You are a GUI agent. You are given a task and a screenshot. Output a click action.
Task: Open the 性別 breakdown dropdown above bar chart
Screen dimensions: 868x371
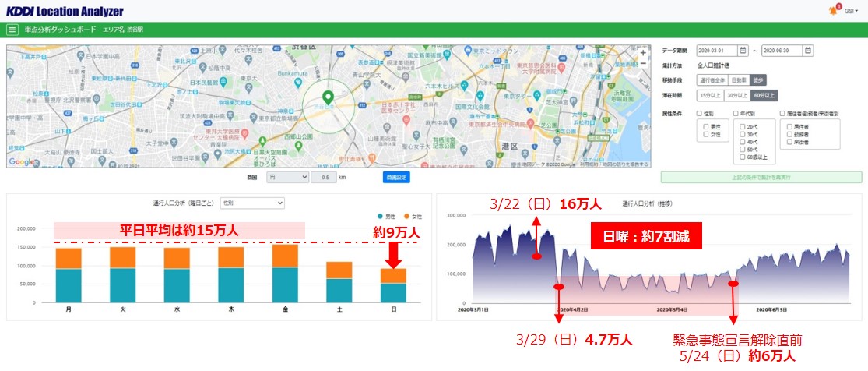pyautogui.click(x=252, y=203)
